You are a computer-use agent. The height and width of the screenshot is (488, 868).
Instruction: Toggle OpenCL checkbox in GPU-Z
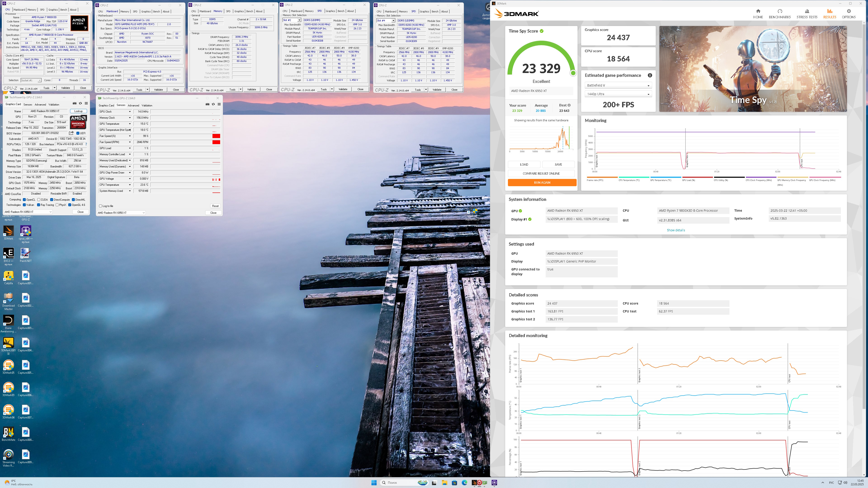(x=24, y=200)
